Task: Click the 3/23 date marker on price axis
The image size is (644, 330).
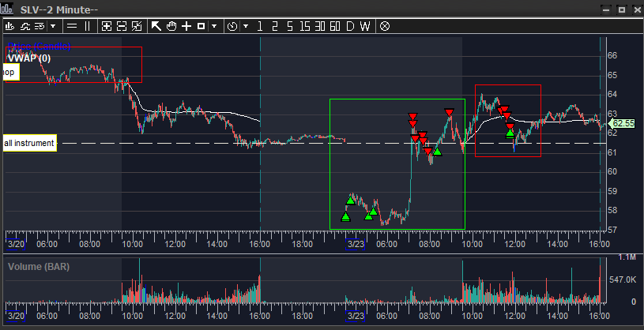Action: pos(356,244)
